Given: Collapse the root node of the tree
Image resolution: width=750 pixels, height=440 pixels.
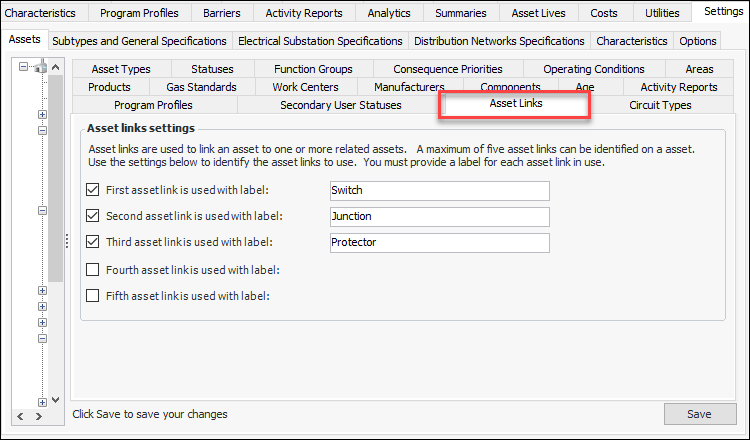Looking at the screenshot, I should click(24, 68).
